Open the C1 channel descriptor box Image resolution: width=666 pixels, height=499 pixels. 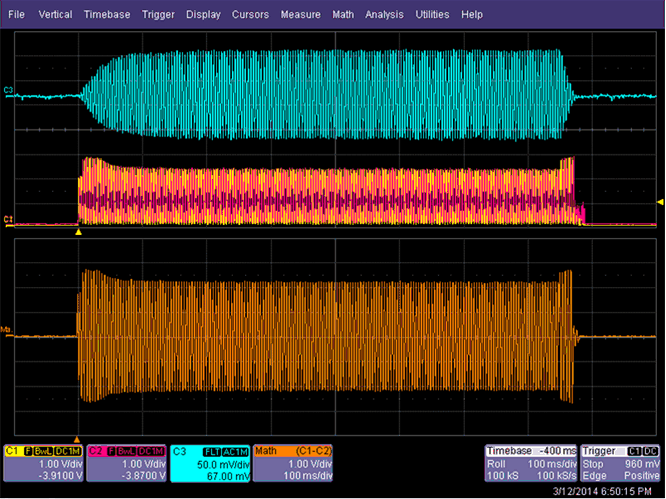pos(43,460)
